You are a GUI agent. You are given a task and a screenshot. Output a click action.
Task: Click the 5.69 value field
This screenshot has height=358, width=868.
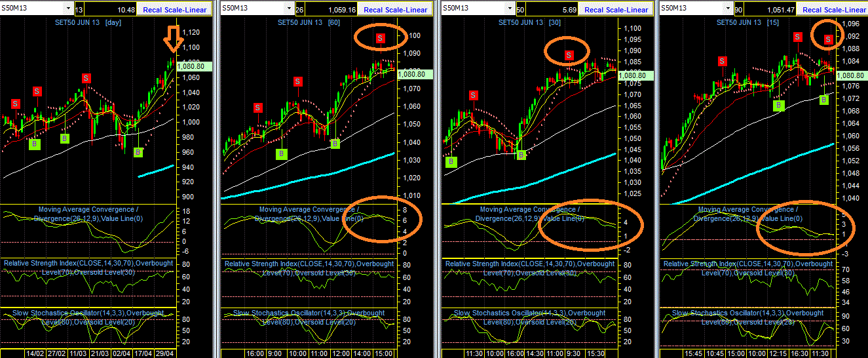(553, 9)
